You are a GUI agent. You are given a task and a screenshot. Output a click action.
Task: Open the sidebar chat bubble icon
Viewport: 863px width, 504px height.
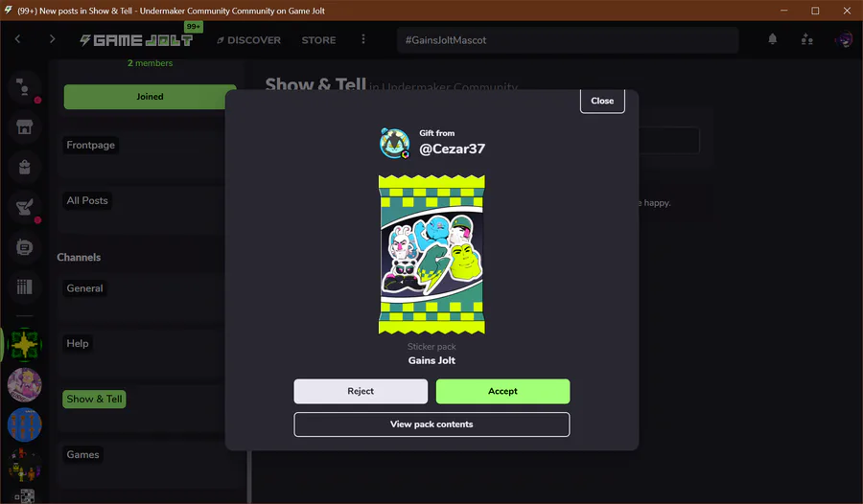point(24,247)
